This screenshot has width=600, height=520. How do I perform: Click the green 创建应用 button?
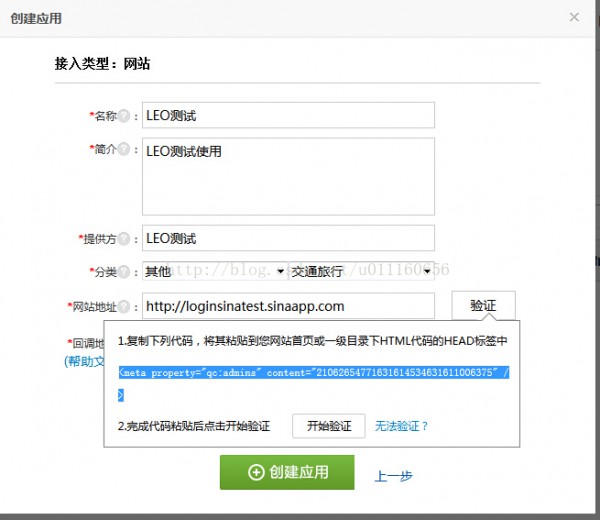click(x=287, y=472)
